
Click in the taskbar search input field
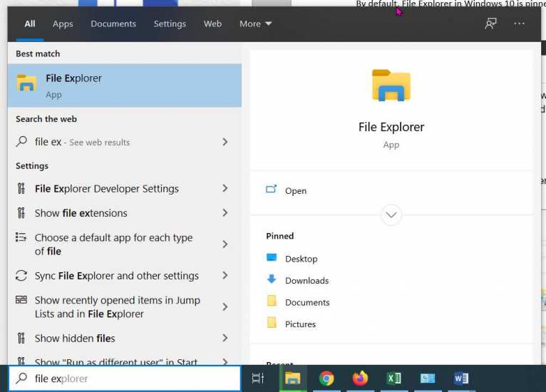(124, 378)
